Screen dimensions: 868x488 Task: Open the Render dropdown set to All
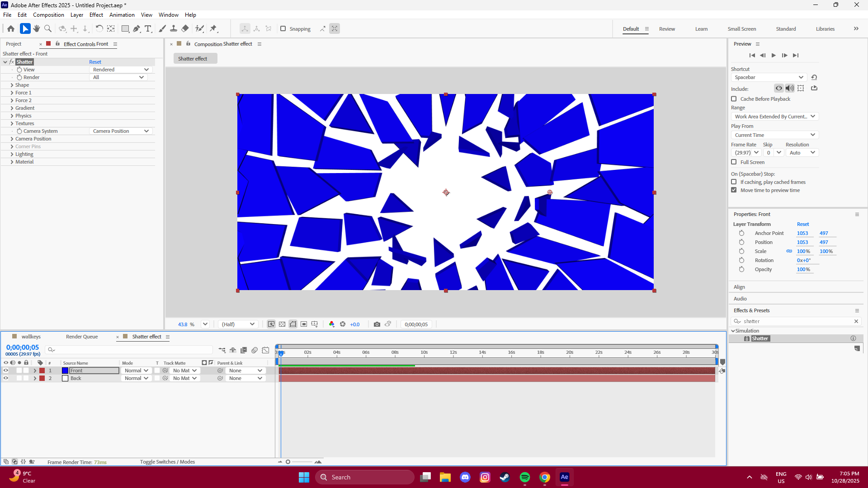point(118,77)
